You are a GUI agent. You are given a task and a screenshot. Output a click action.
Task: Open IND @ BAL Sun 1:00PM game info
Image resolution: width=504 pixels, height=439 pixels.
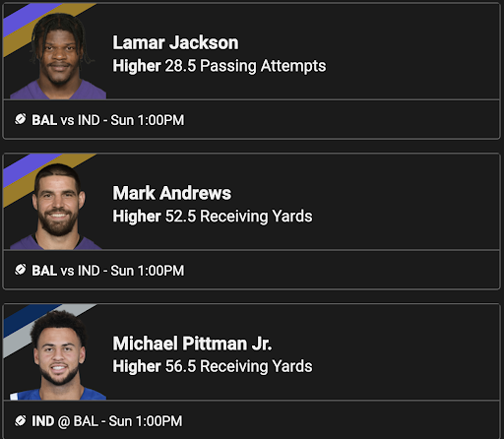pyautogui.click(x=107, y=421)
